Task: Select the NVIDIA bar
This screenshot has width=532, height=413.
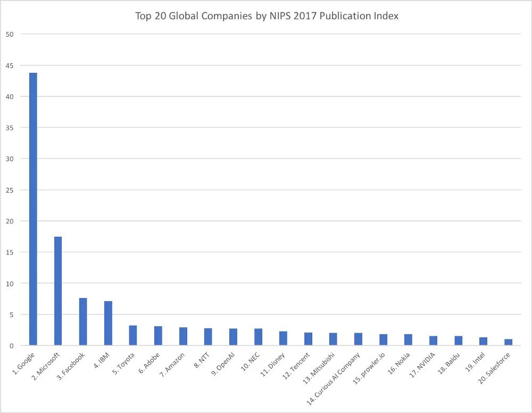Action: [x=433, y=341]
